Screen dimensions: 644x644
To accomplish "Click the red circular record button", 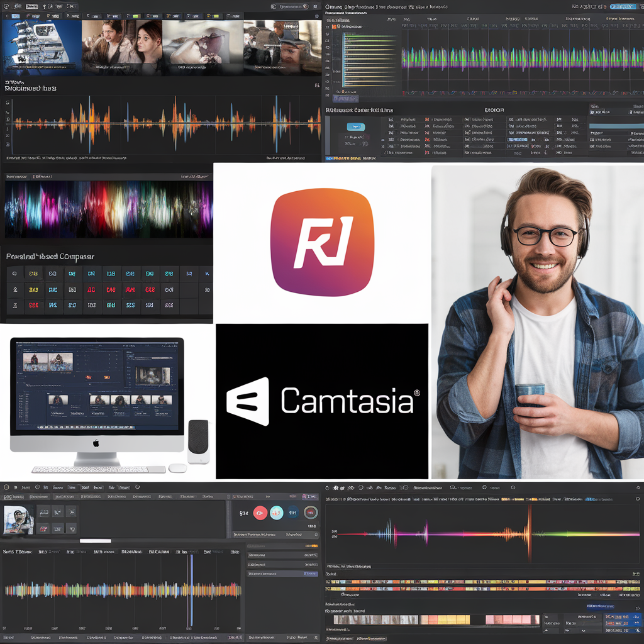I will 260,513.
